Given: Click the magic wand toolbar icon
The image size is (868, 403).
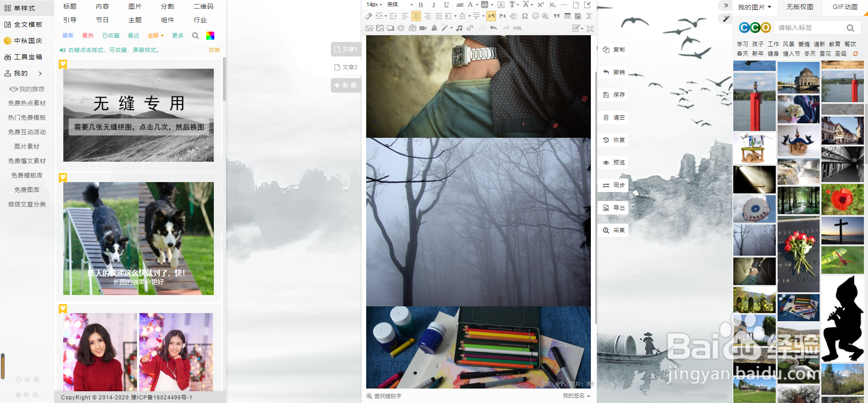Looking at the screenshot, I should (x=445, y=28).
